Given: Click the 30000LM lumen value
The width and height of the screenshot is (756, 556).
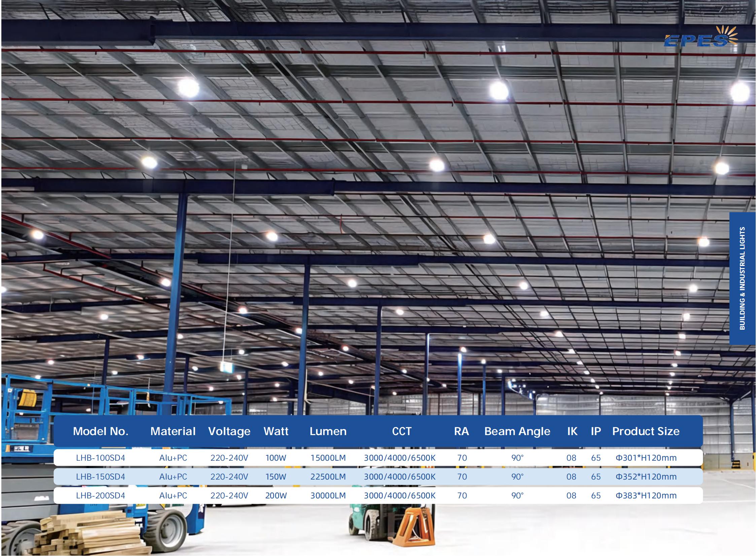Looking at the screenshot, I should pos(328,495).
